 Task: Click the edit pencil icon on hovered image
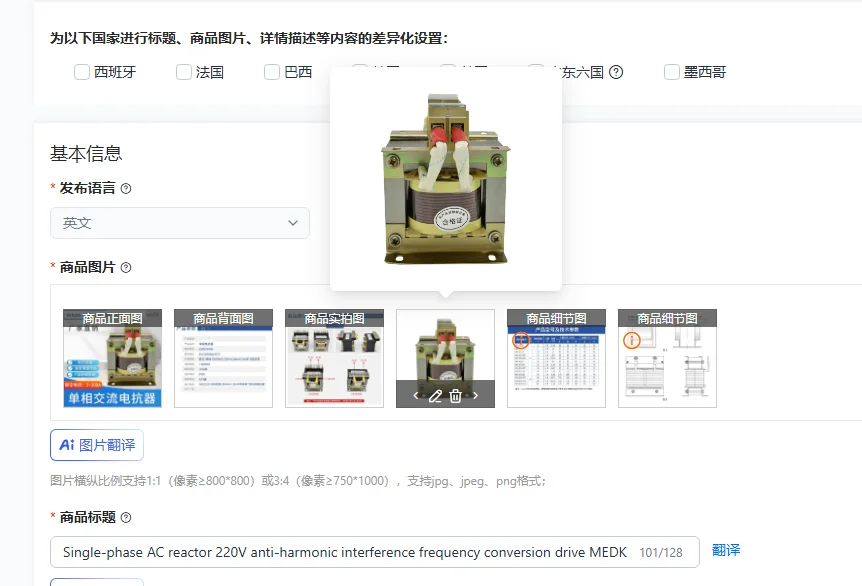[x=435, y=396]
